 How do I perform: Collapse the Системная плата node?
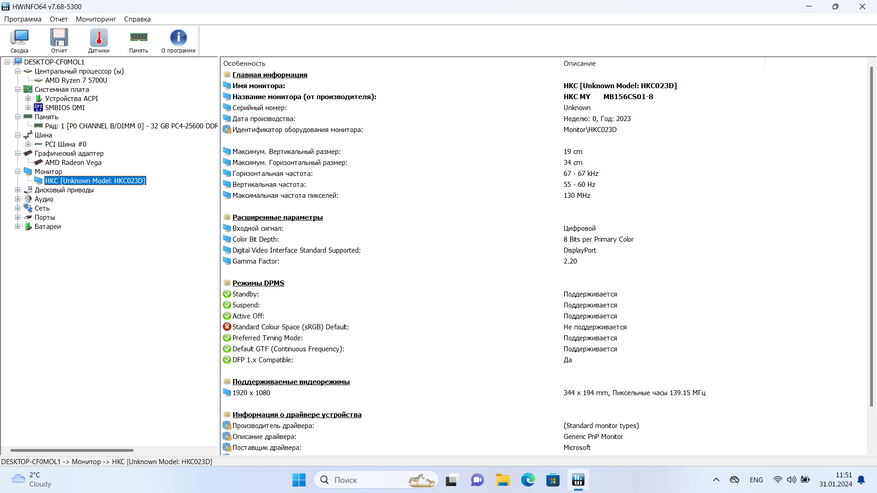tap(18, 90)
